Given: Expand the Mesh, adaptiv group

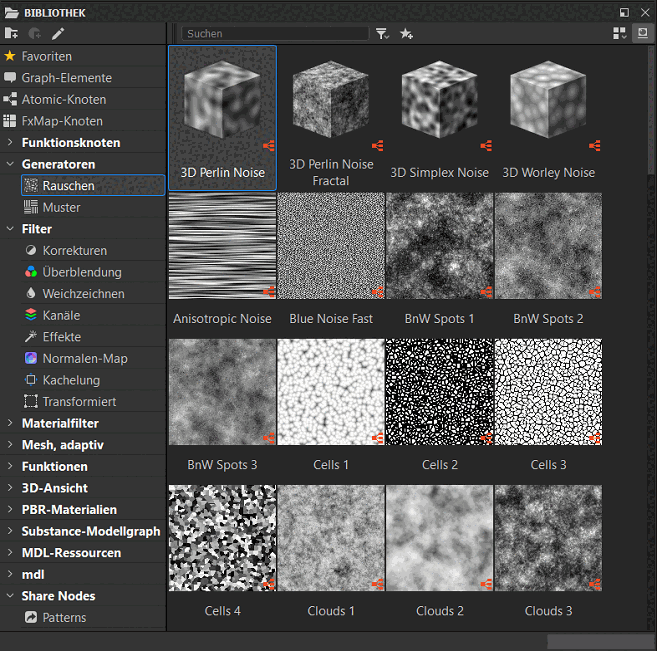Looking at the screenshot, I should click(x=10, y=445).
